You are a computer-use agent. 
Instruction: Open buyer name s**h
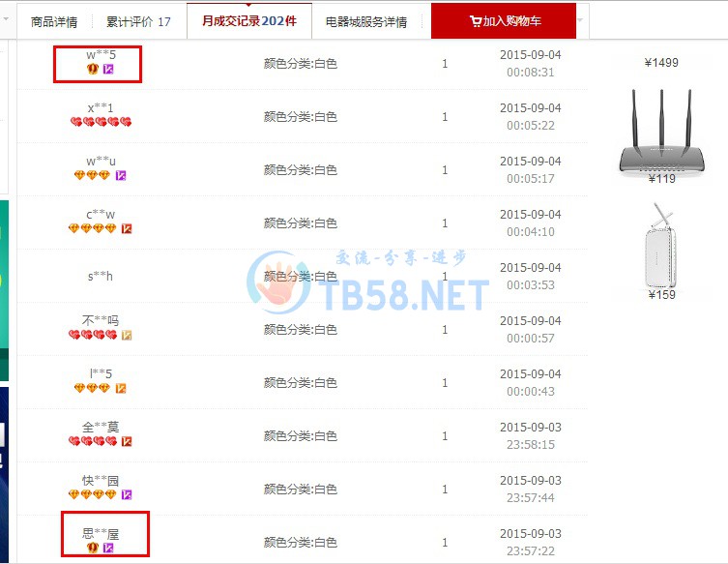click(x=101, y=277)
